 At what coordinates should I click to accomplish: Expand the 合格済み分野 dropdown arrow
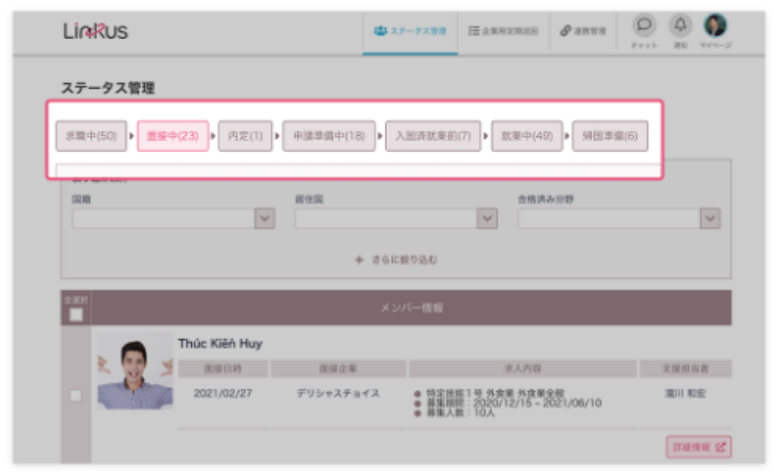(x=710, y=218)
